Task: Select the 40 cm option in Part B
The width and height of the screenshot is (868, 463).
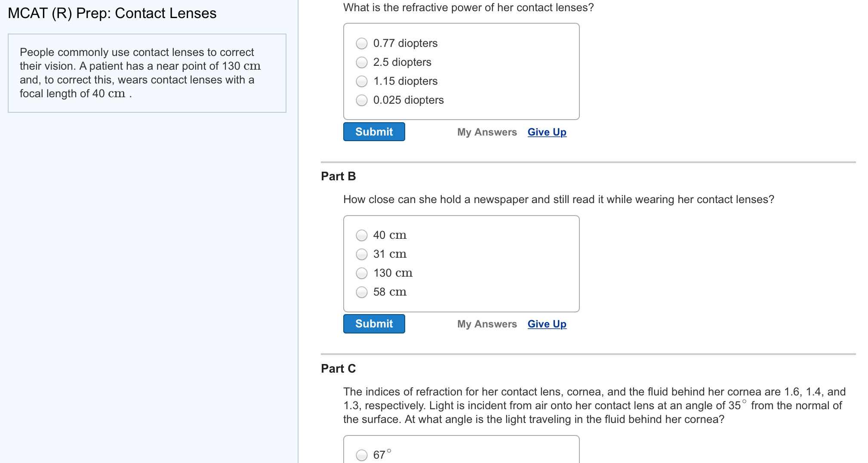Action: [x=361, y=235]
